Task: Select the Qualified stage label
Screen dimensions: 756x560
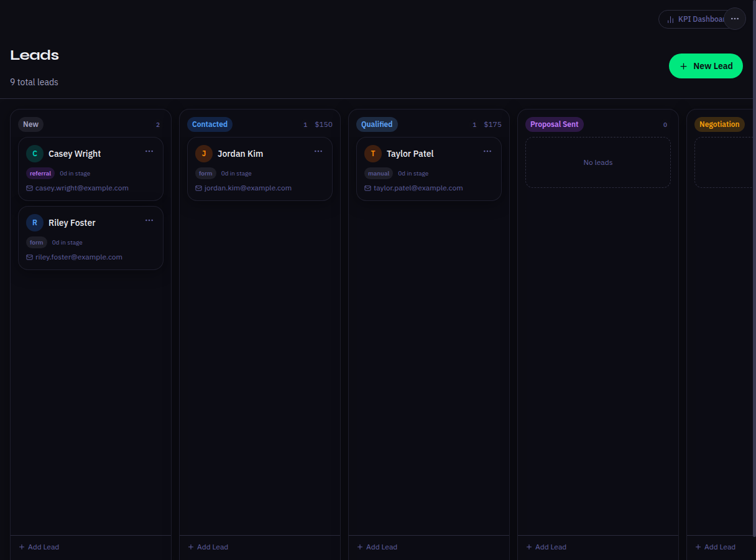Action: tap(377, 124)
